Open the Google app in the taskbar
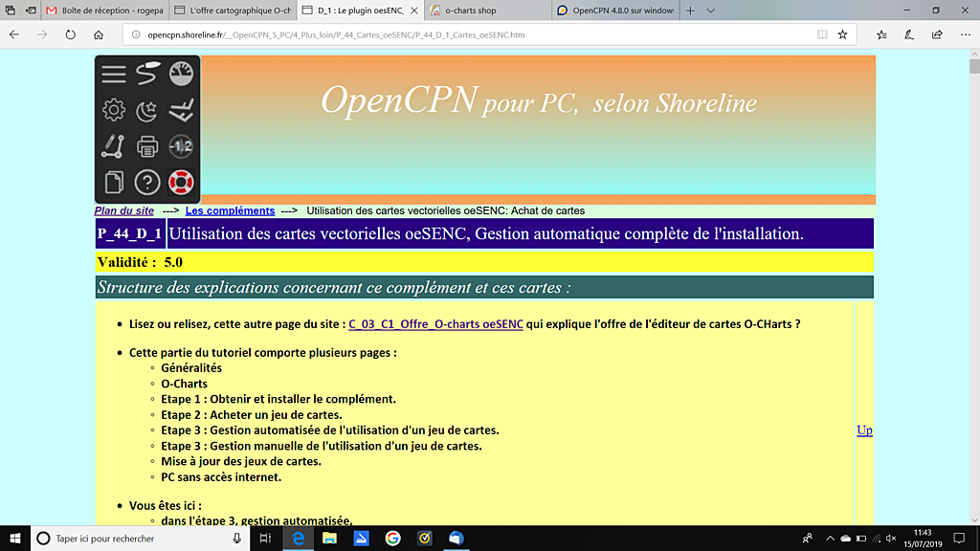Screen dimensions: 980x551 pyautogui.click(x=392, y=539)
